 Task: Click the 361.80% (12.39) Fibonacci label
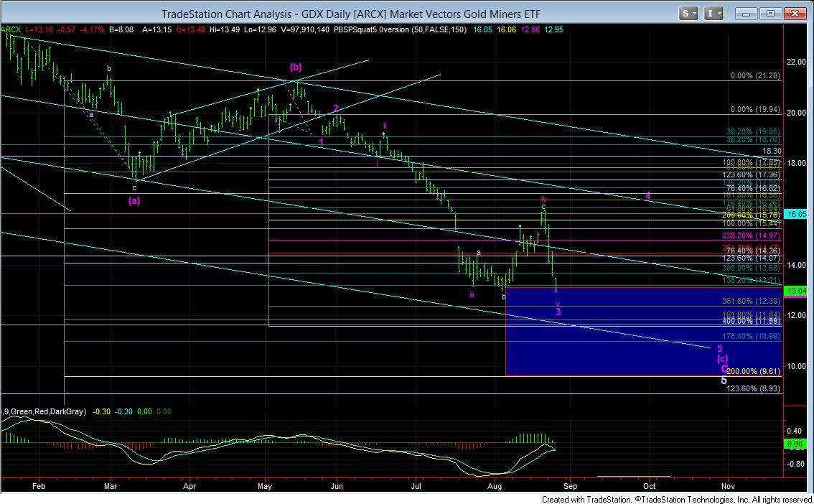point(751,301)
